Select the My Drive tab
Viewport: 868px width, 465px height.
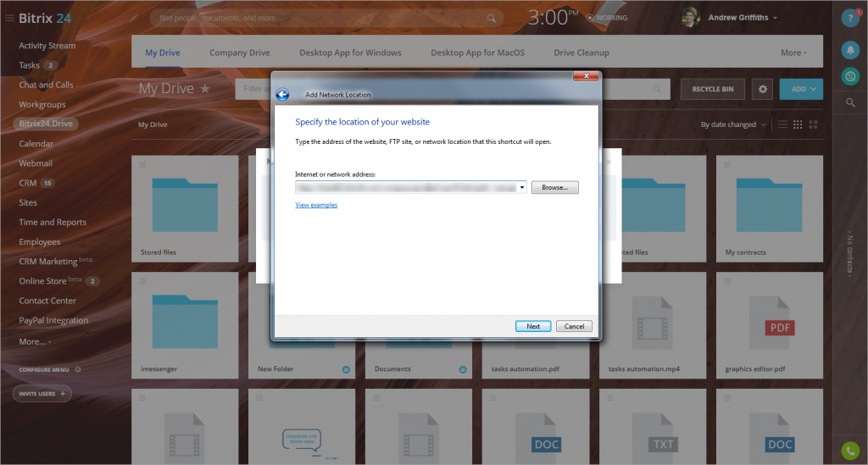[x=163, y=53]
